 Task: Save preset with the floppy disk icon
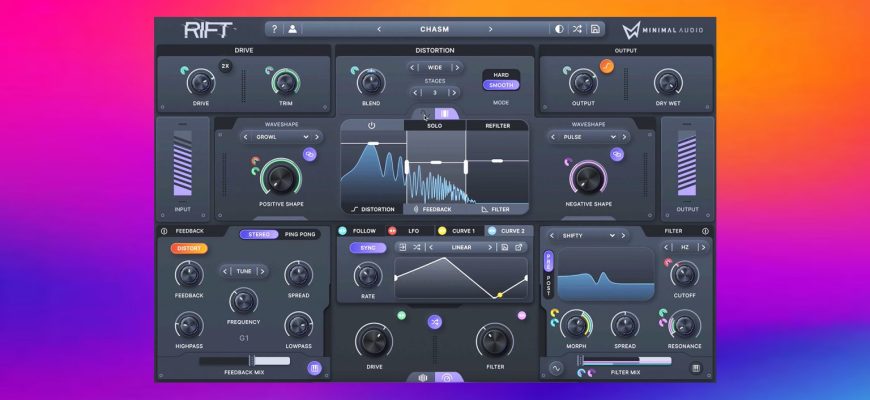pyautogui.click(x=595, y=29)
